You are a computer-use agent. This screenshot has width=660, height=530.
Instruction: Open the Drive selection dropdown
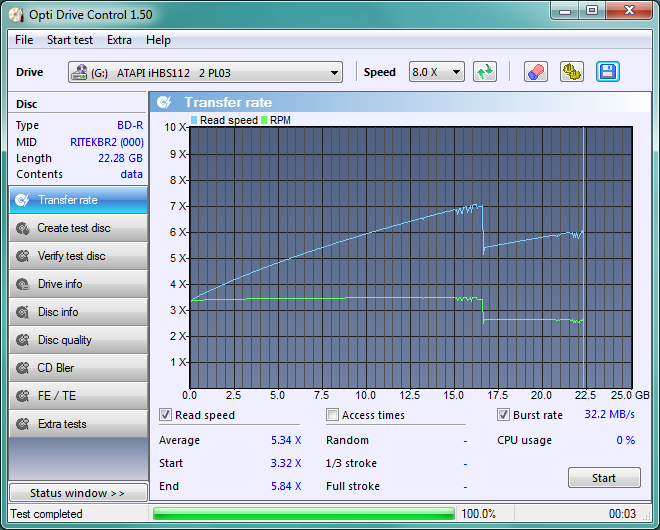[x=205, y=72]
